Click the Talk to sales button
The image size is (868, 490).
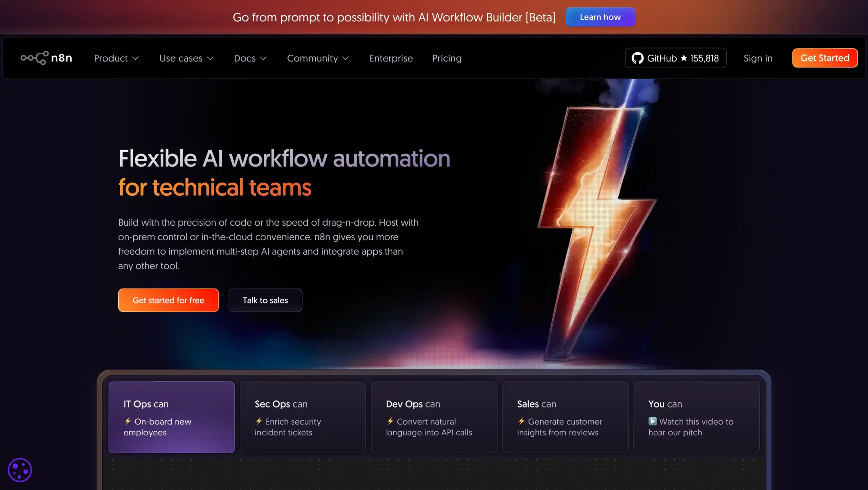[x=265, y=300]
